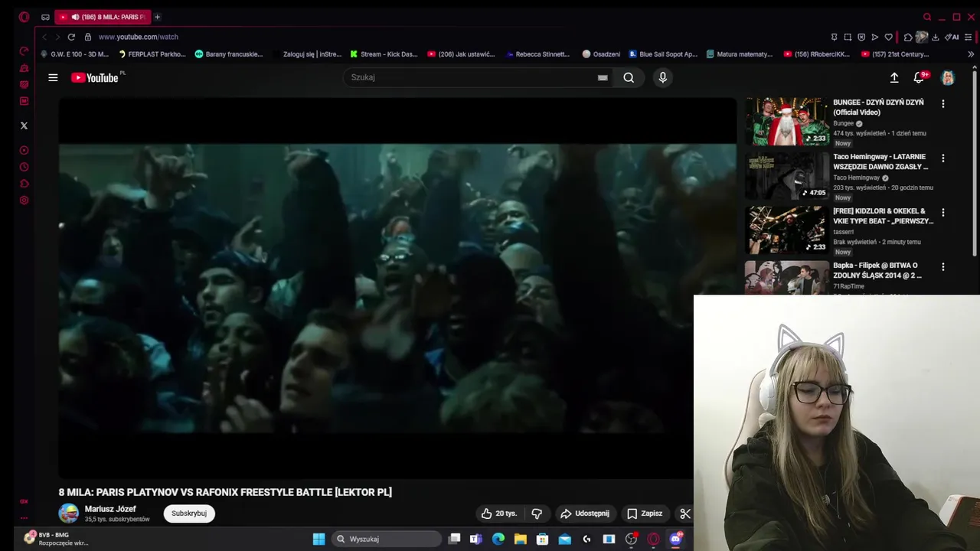The height and width of the screenshot is (551, 980).
Task: Take a snapshot with Opera toolbar icon
Action: coord(848,37)
